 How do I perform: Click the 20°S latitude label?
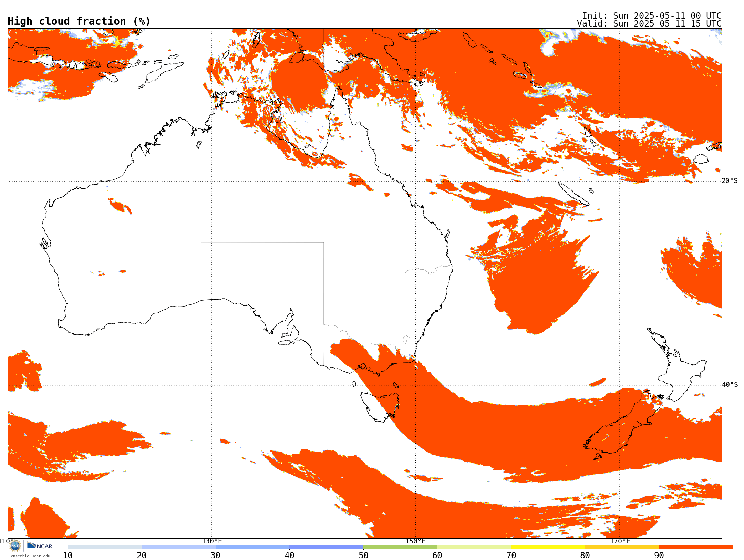click(x=730, y=181)
